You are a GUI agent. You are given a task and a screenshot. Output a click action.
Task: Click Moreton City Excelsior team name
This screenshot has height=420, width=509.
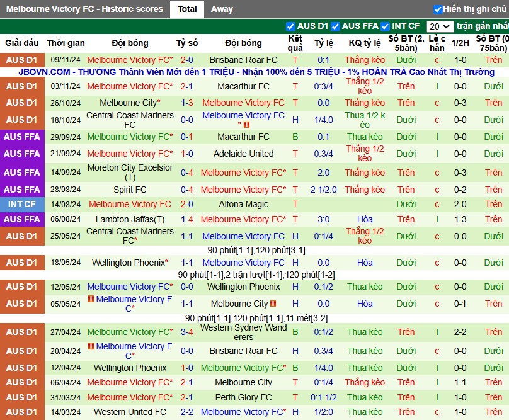(x=130, y=173)
